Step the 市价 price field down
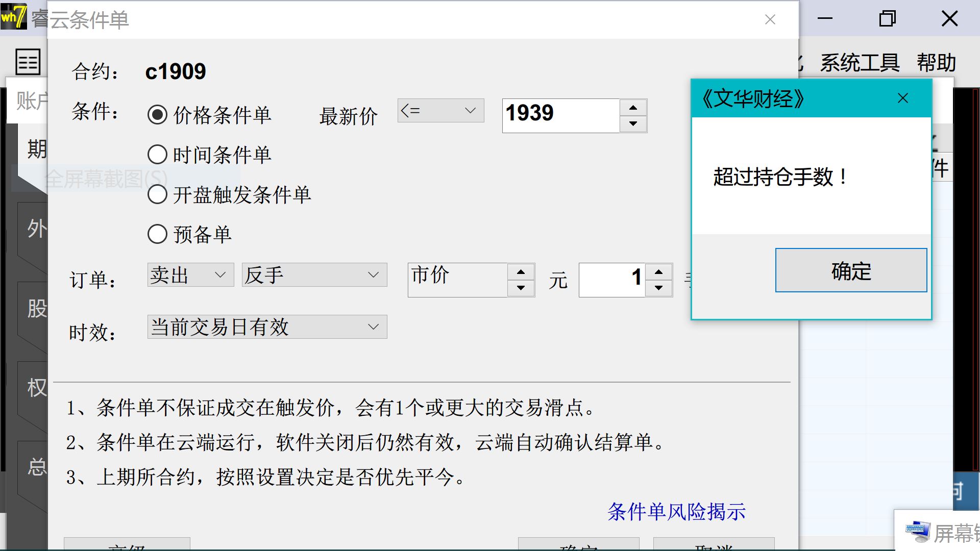980x551 pixels. tap(521, 288)
